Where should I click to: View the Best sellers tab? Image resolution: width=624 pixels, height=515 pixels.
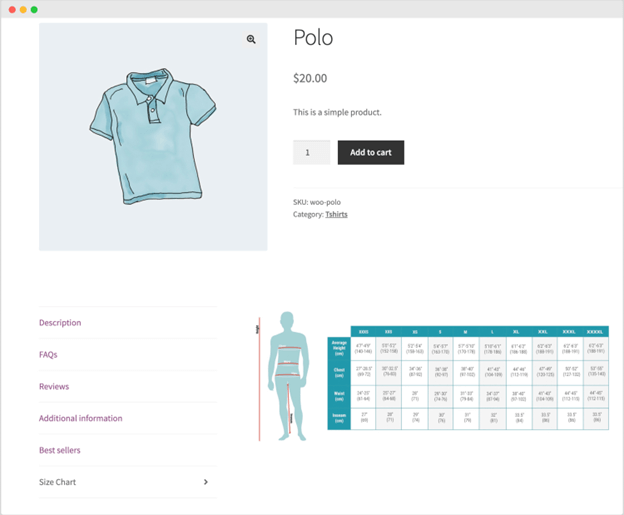pyautogui.click(x=60, y=450)
